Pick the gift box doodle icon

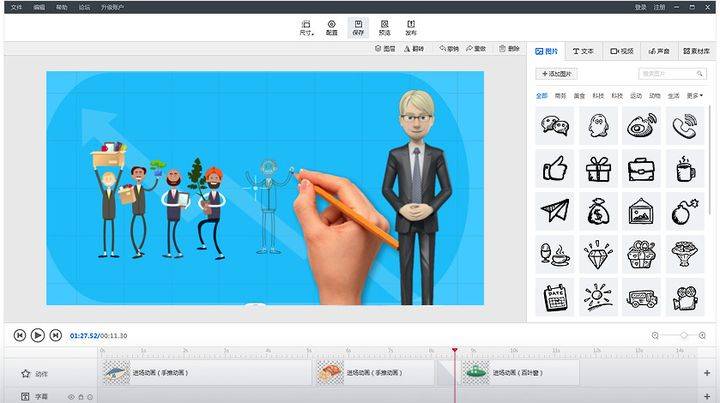click(598, 168)
